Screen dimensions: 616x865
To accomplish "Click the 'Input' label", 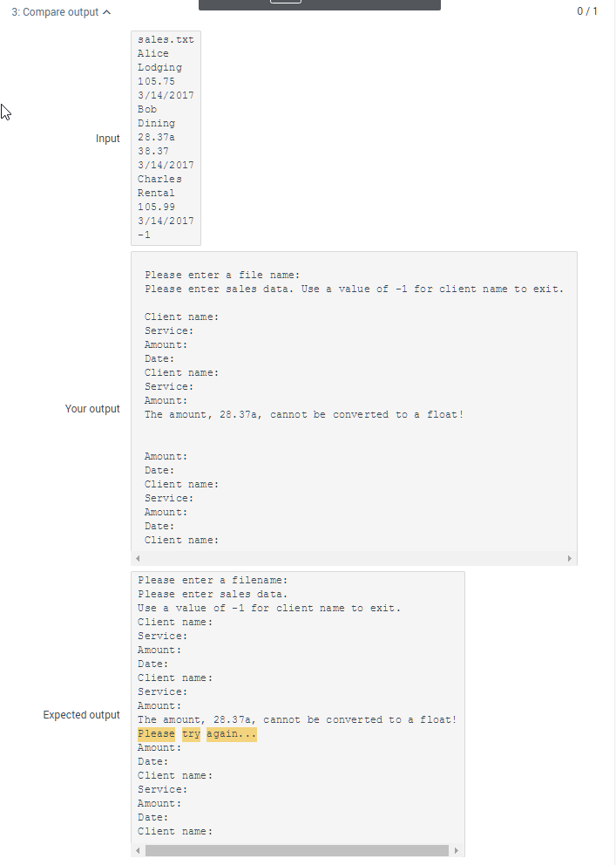I will [107, 139].
